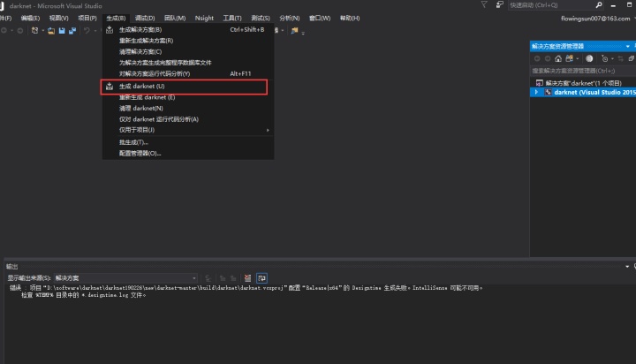The height and width of the screenshot is (364, 636).
Task: Open the Nsight menu
Action: point(204,18)
